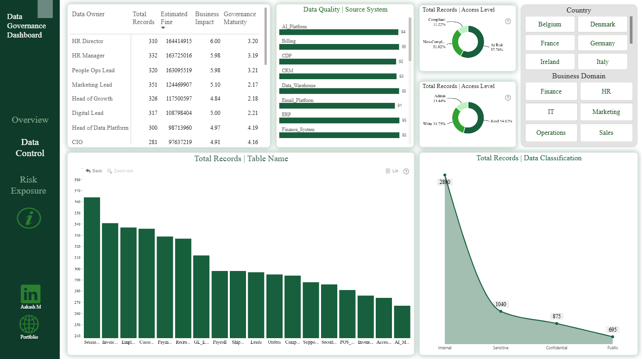
Task: Click help icon on compliance donut chart
Action: (508, 21)
